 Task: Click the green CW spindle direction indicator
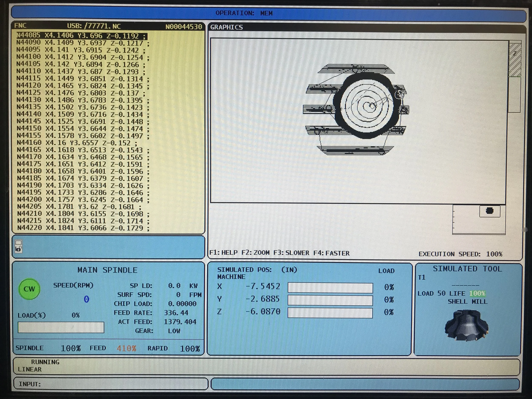pos(29,289)
